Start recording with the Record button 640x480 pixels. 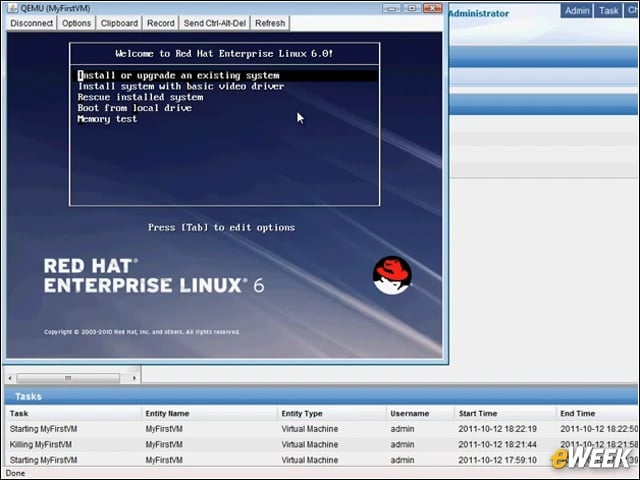pyautogui.click(x=160, y=23)
